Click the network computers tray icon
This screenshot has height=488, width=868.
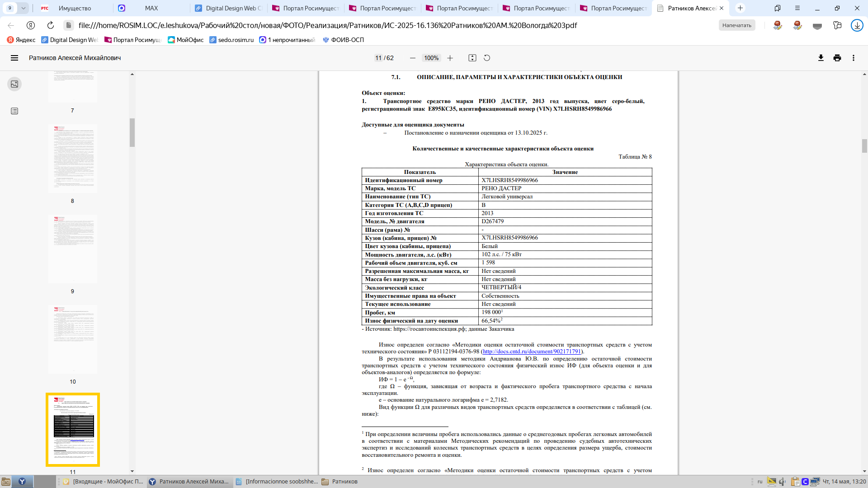click(815, 482)
